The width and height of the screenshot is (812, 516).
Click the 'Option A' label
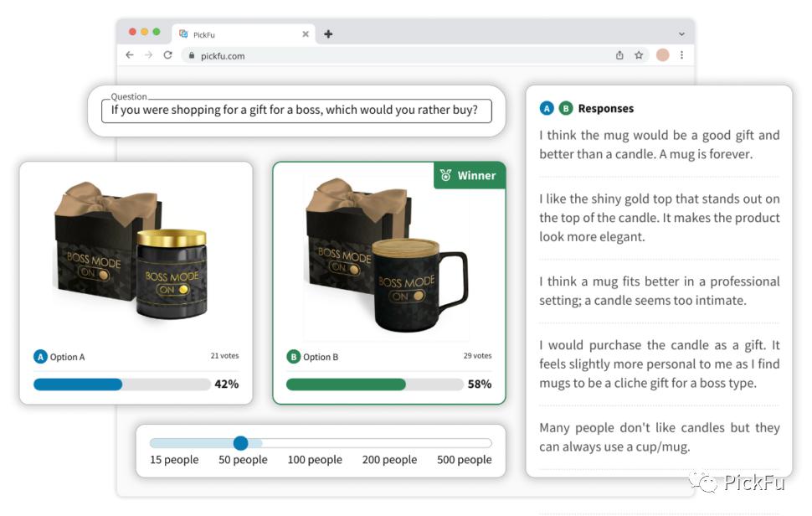[x=67, y=357]
